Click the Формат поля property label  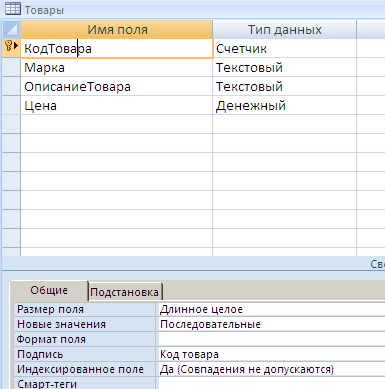85,339
